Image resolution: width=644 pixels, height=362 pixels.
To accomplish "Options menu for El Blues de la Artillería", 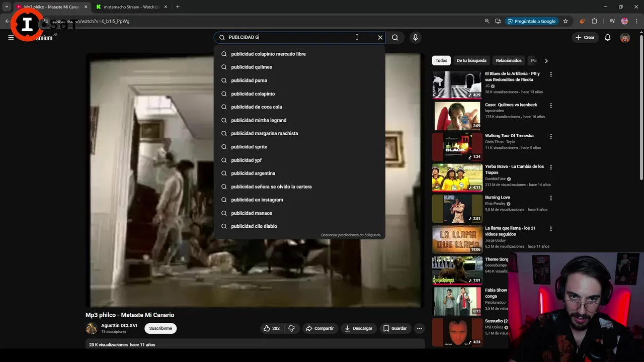I will (x=551, y=74).
